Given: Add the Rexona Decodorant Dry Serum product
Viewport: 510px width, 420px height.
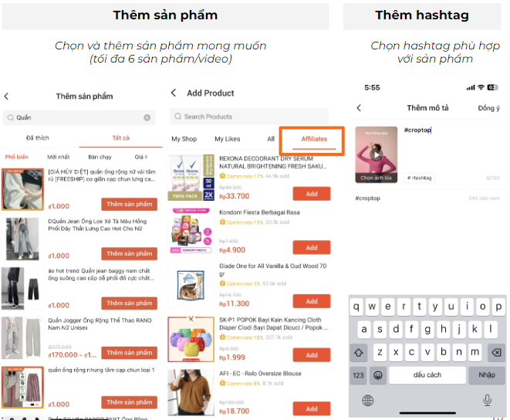Looking at the screenshot, I should tap(311, 194).
